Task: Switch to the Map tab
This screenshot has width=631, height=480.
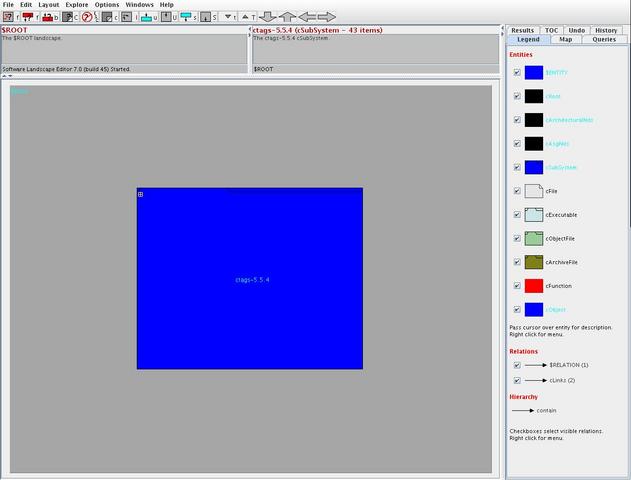Action: pyautogui.click(x=566, y=39)
